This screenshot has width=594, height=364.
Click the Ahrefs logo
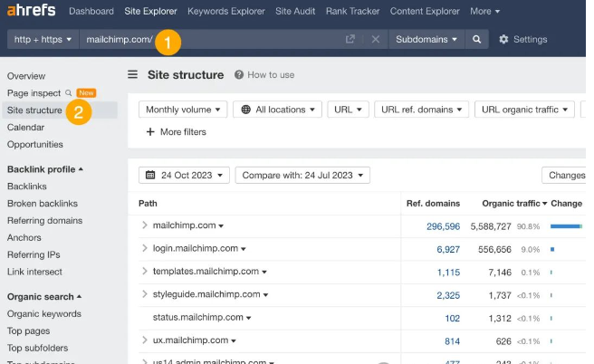tap(31, 11)
